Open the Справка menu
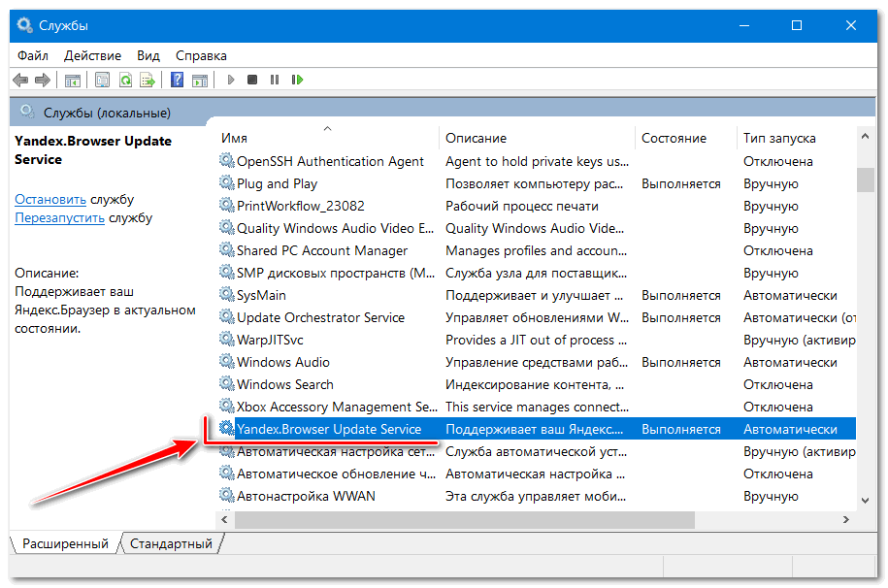This screenshot has height=588, width=888. coord(202,55)
